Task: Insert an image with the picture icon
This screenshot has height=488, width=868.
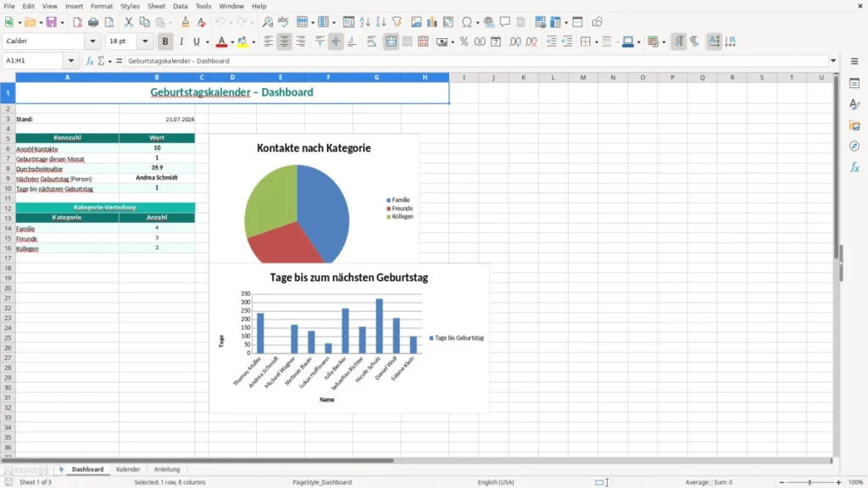Action: click(416, 22)
